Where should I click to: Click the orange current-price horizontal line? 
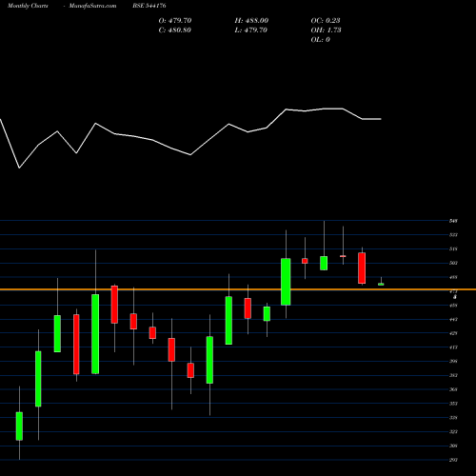click(238, 289)
